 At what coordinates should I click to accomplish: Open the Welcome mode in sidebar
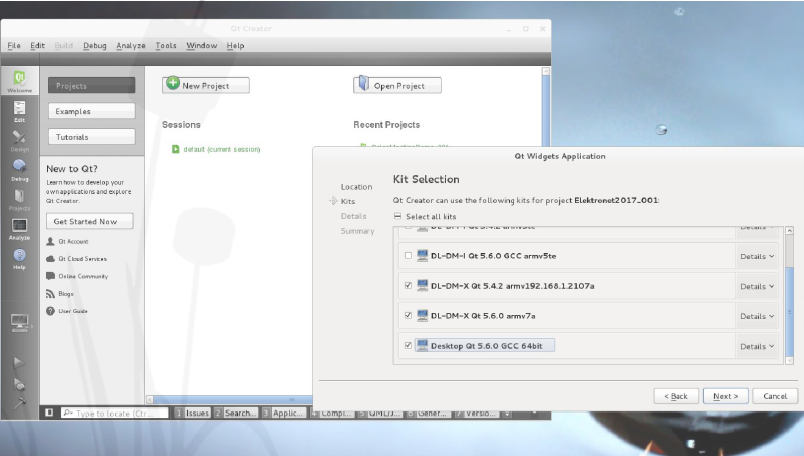coord(19,81)
